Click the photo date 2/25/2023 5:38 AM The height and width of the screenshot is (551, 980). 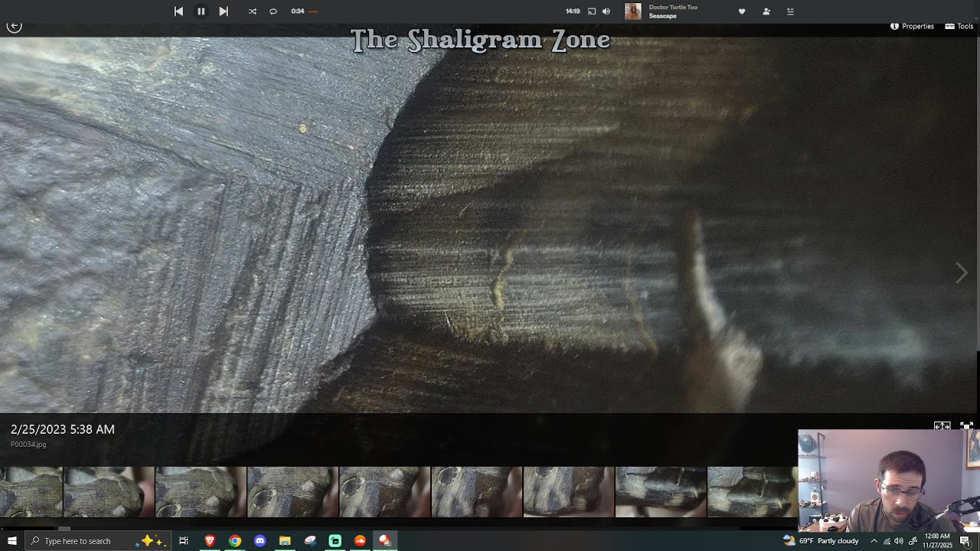[x=63, y=429]
